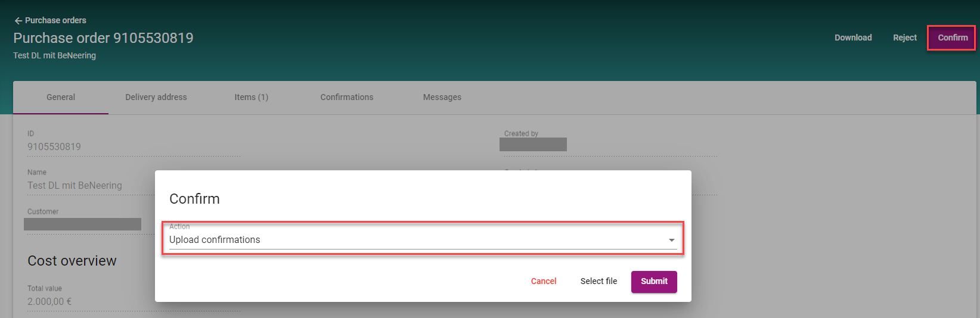Open the Purchase orders breadcrumb link

[55, 20]
